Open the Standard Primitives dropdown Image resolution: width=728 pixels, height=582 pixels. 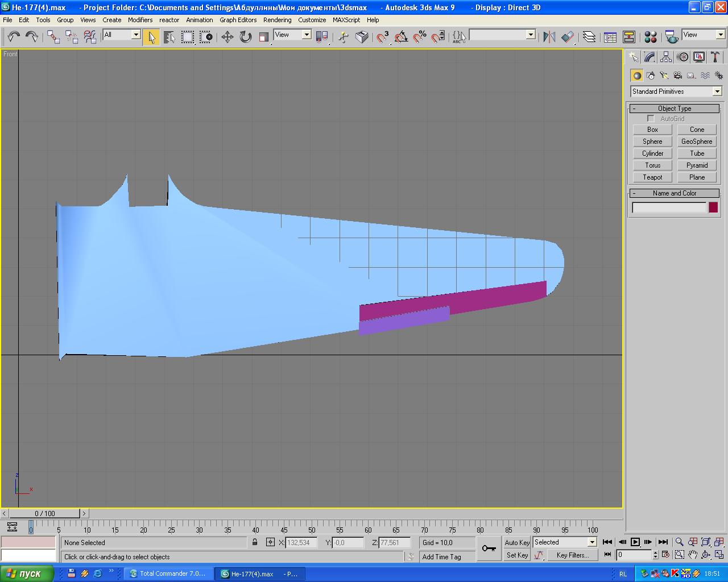click(676, 92)
